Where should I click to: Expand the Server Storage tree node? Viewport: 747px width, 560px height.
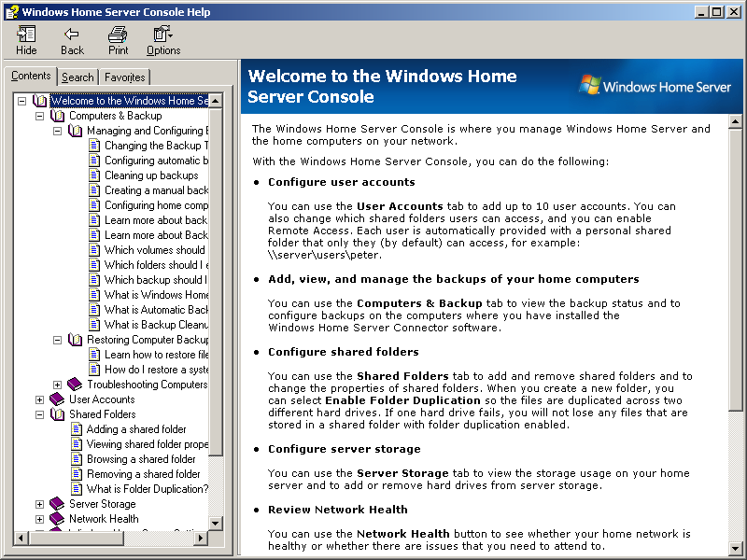point(39,504)
